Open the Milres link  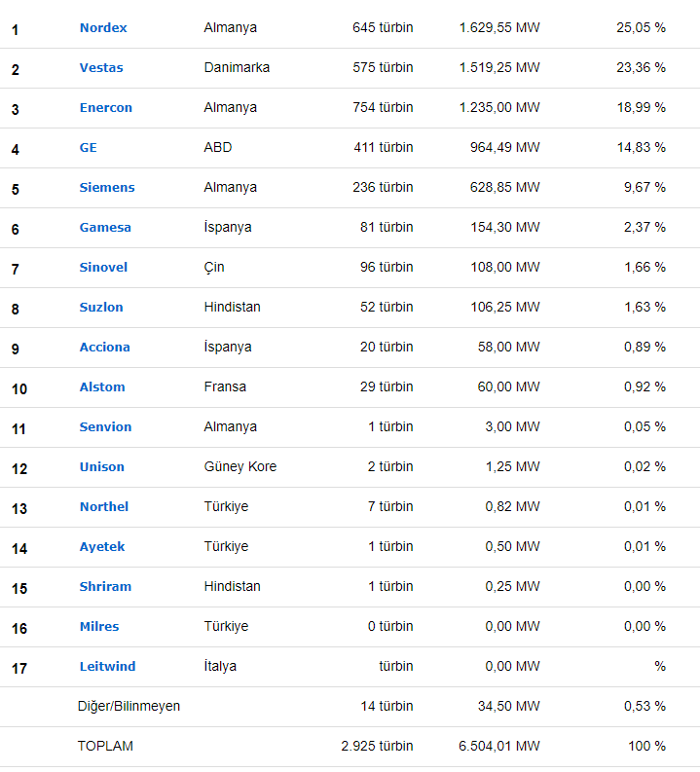click(99, 627)
